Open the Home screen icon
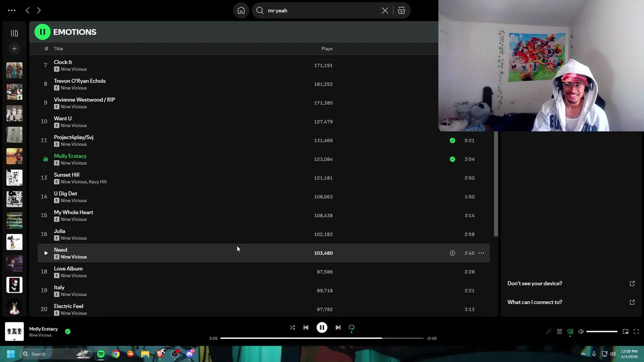The width and height of the screenshot is (644, 362). [241, 11]
